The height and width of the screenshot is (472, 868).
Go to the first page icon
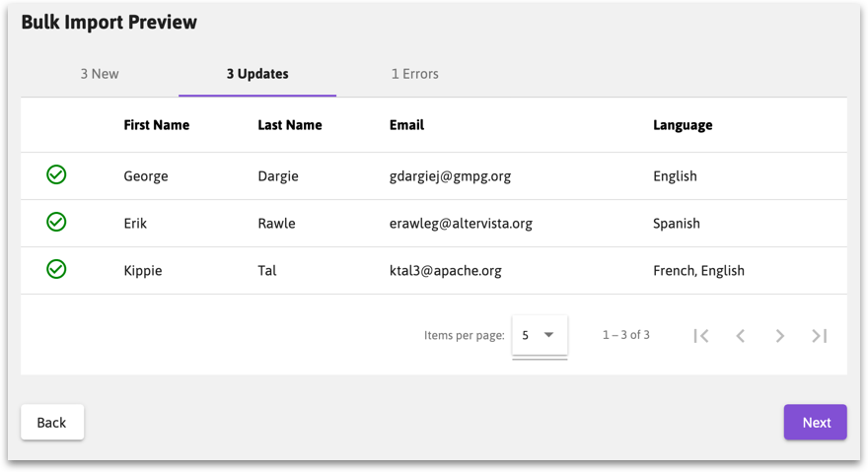coord(701,336)
